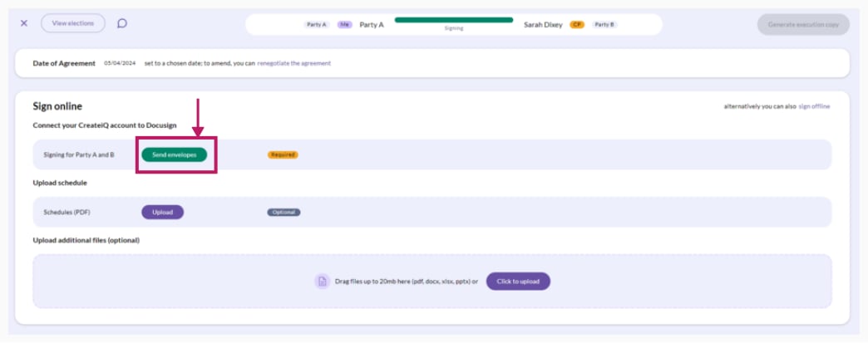Screen dimensions: 868x343
Task: Click the Required badge
Action: coord(283,155)
